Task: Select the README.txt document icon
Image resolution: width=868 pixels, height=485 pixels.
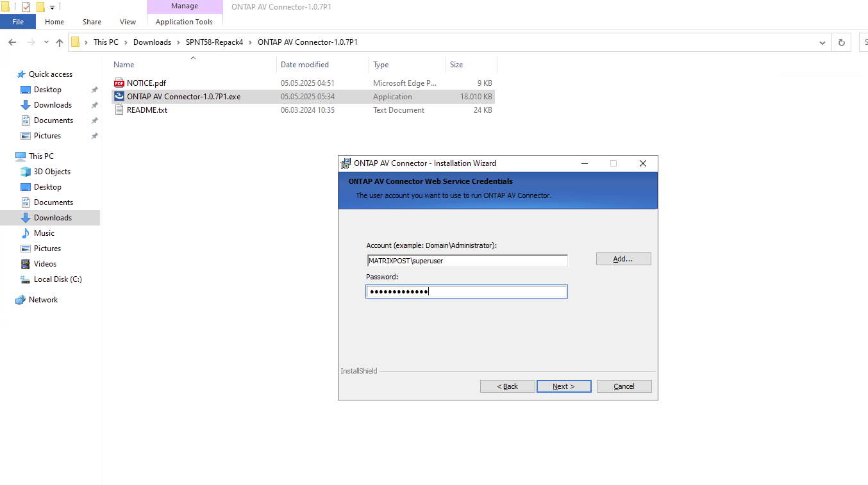Action: click(x=119, y=110)
